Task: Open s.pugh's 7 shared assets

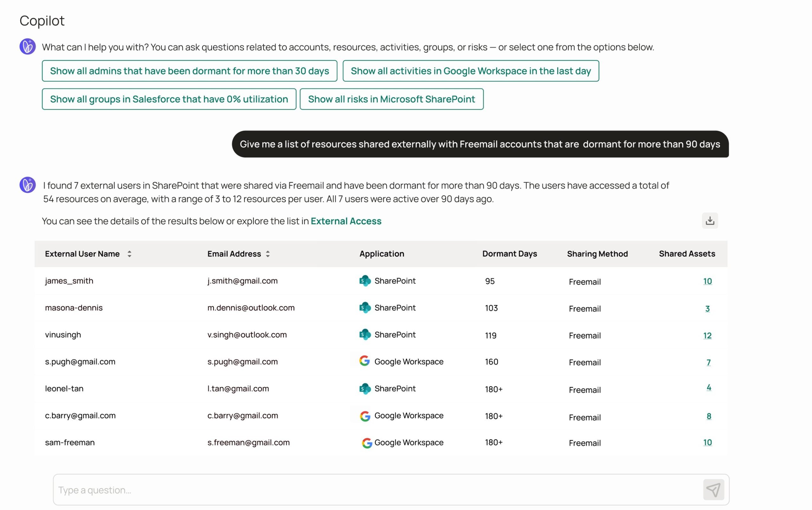Action: 708,362
